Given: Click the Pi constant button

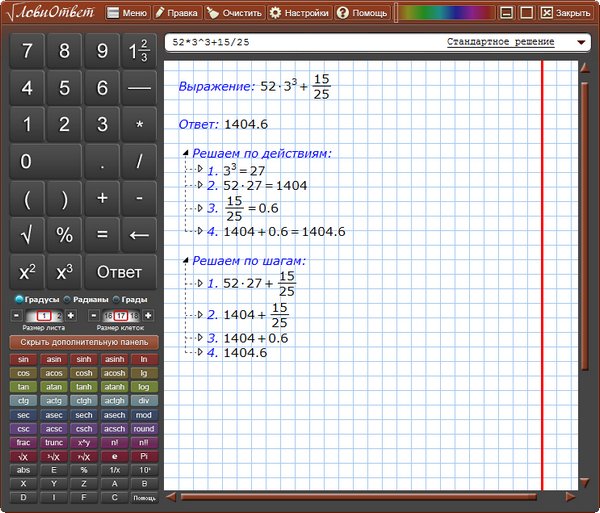Looking at the screenshot, I should tap(144, 456).
